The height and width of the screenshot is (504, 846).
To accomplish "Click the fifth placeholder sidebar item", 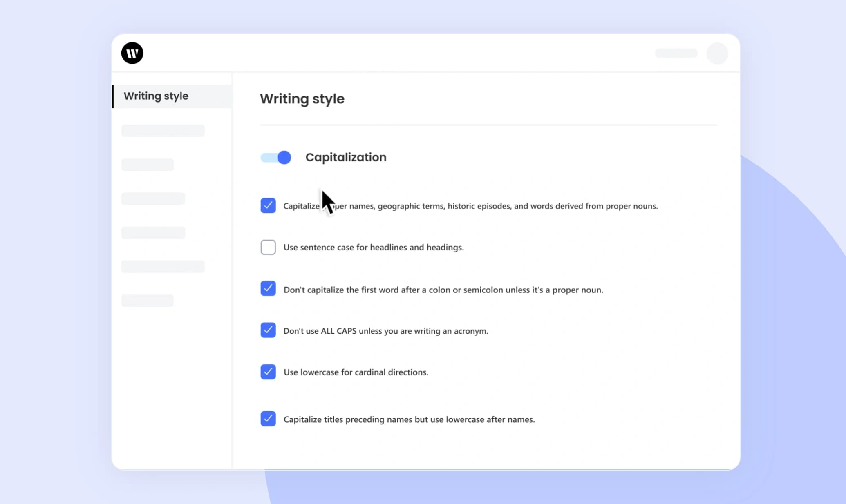I will pyautogui.click(x=163, y=266).
